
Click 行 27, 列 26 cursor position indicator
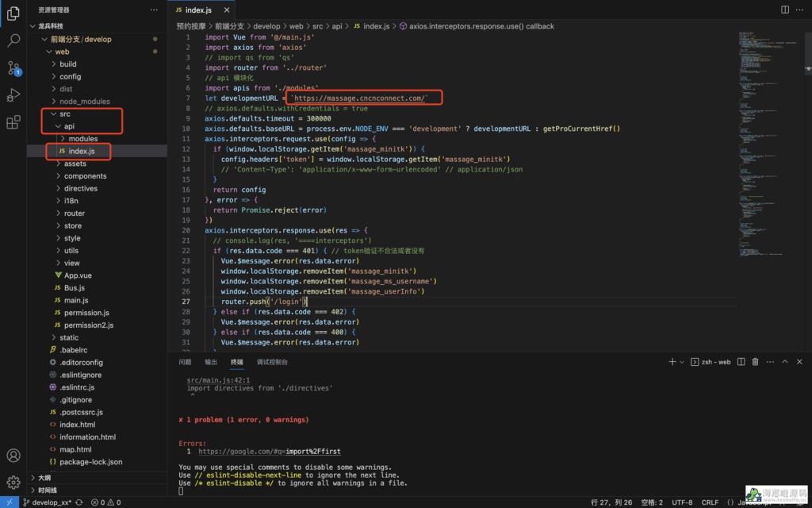click(x=611, y=502)
